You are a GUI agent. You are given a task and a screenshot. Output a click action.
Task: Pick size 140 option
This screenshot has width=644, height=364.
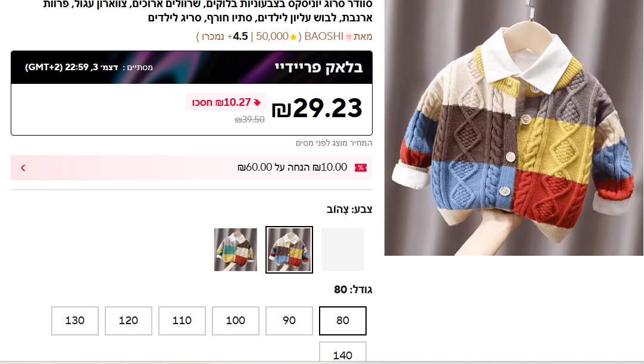point(343,353)
